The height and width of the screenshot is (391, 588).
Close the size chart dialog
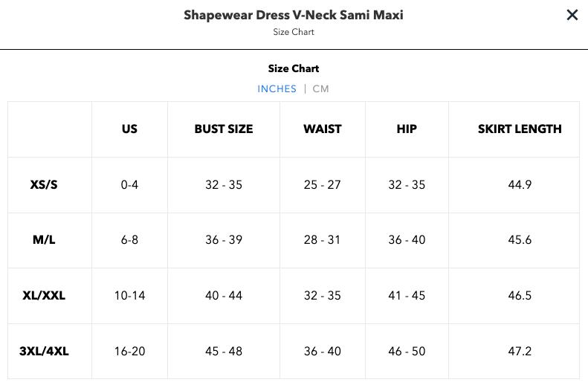coord(572,15)
